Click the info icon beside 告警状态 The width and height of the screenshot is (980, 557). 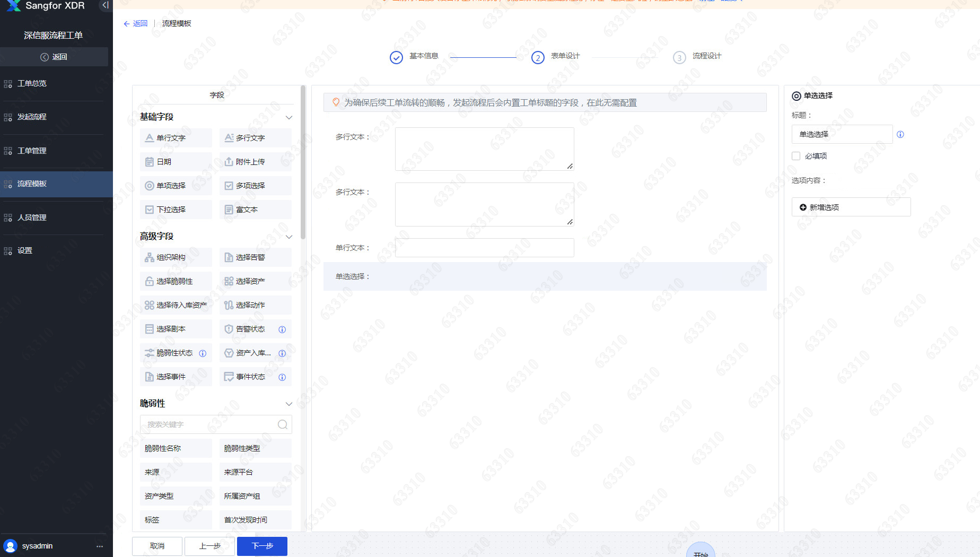(282, 329)
